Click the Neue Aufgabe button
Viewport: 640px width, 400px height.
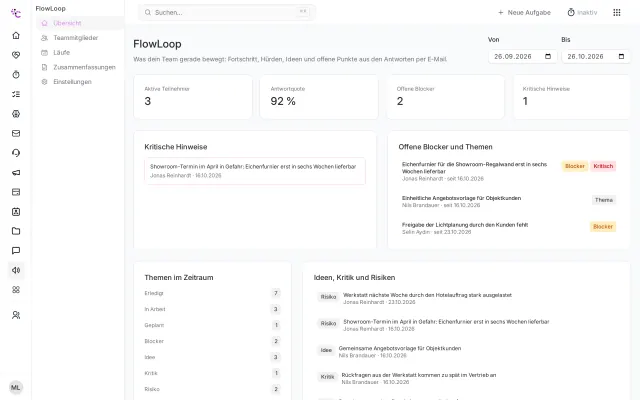tap(524, 13)
